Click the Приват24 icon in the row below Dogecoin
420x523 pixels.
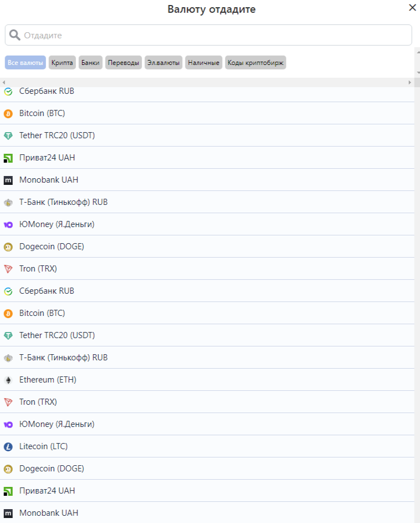tap(8, 491)
